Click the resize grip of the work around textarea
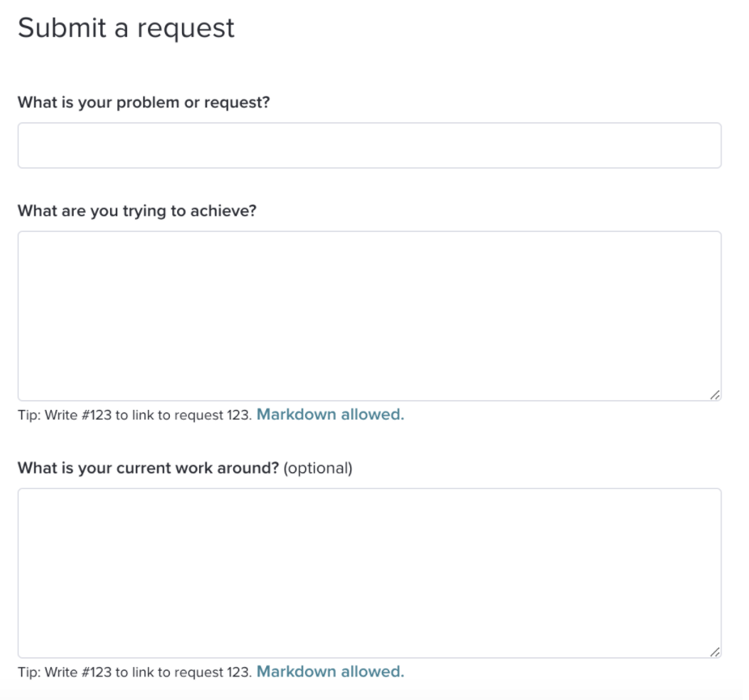The image size is (749, 700). [714, 652]
